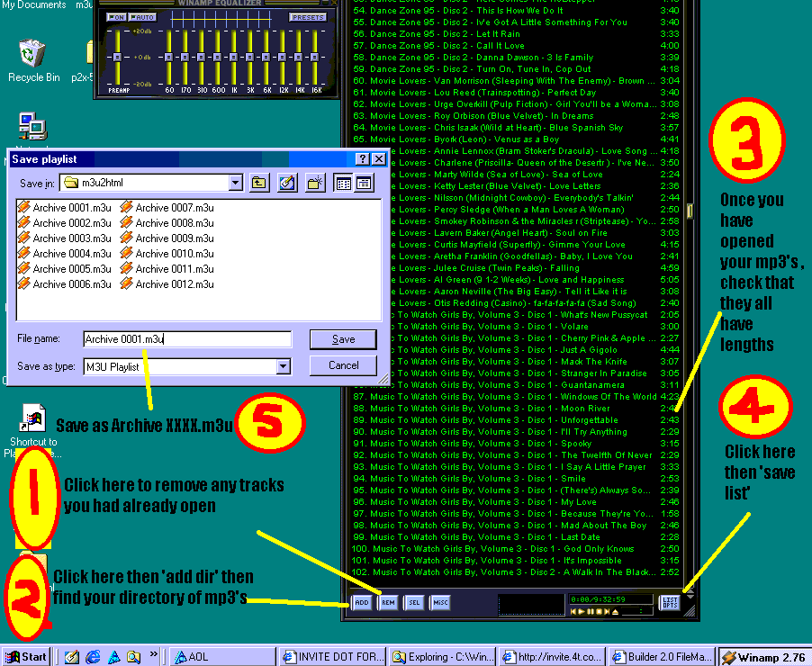The image size is (812, 666).
Task: Click the 170 Hz equalizer slider handle
Action: pyautogui.click(x=185, y=57)
